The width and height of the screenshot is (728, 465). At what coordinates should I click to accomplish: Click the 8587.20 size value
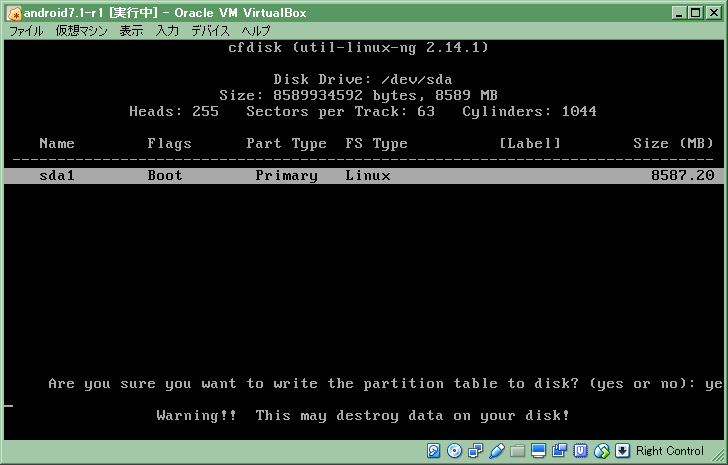[682, 175]
